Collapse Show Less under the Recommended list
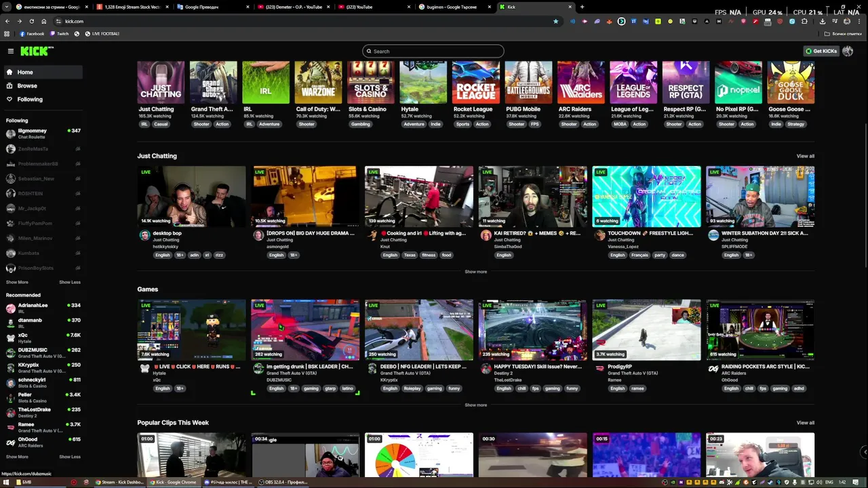Image resolution: width=868 pixels, height=488 pixels. coord(70,457)
